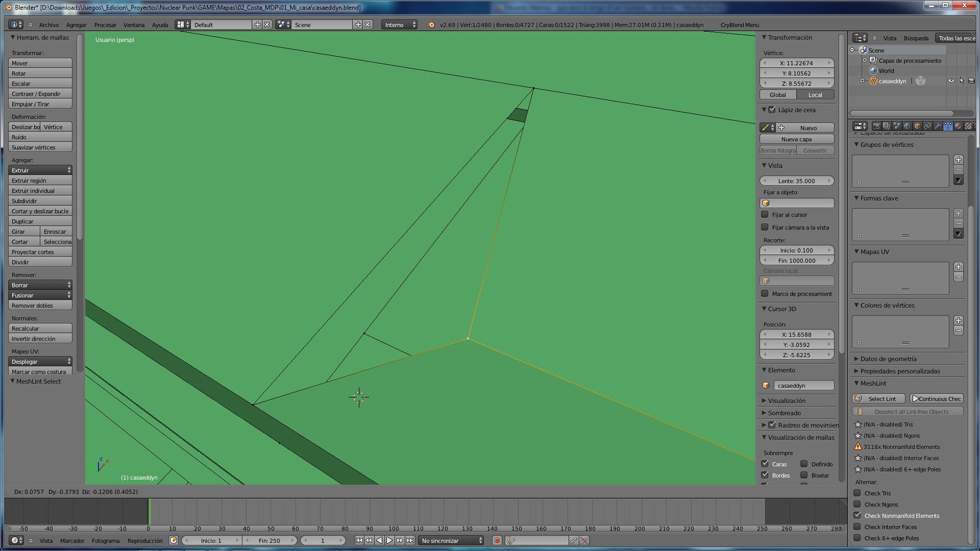The width and height of the screenshot is (980, 551).
Task: Click the Select Lint button
Action: click(881, 398)
